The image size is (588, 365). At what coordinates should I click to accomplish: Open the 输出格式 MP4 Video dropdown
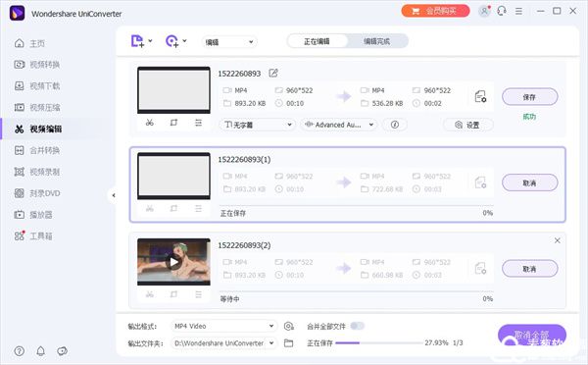click(x=223, y=326)
